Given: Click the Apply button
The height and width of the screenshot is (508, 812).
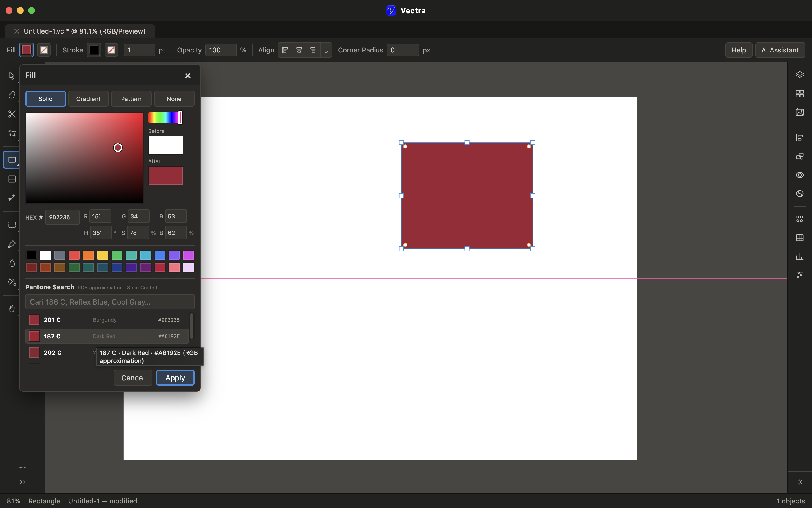Looking at the screenshot, I should 175,378.
